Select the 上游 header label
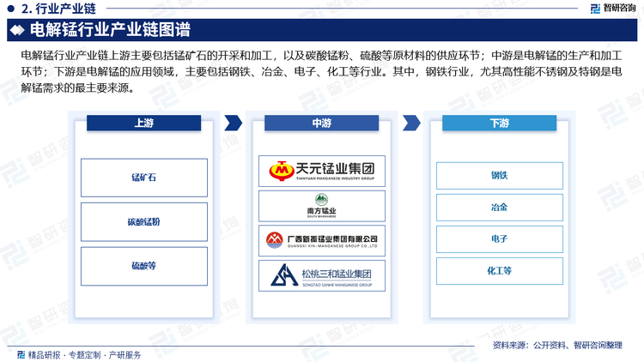The width and height of the screenshot is (644, 362). click(143, 123)
